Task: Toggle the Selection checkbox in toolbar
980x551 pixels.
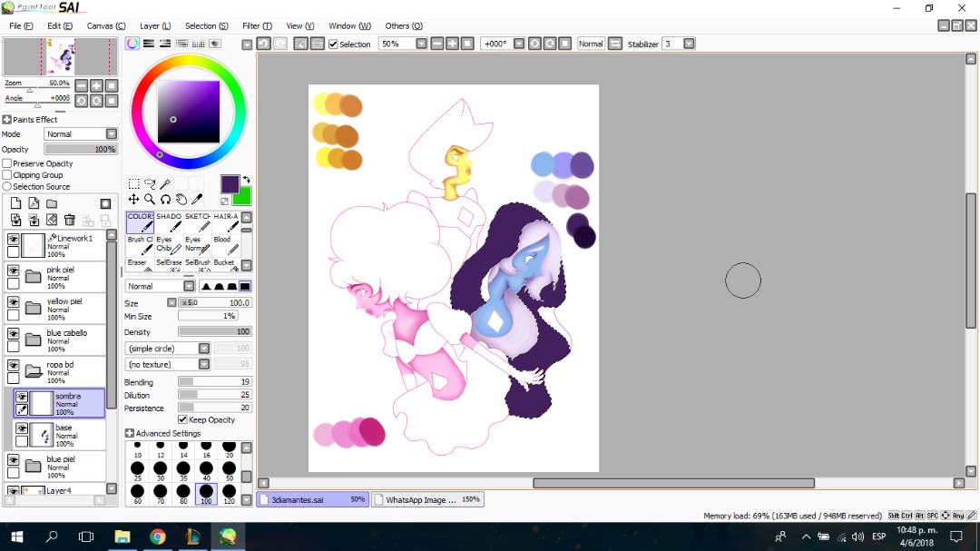Action: click(x=334, y=44)
